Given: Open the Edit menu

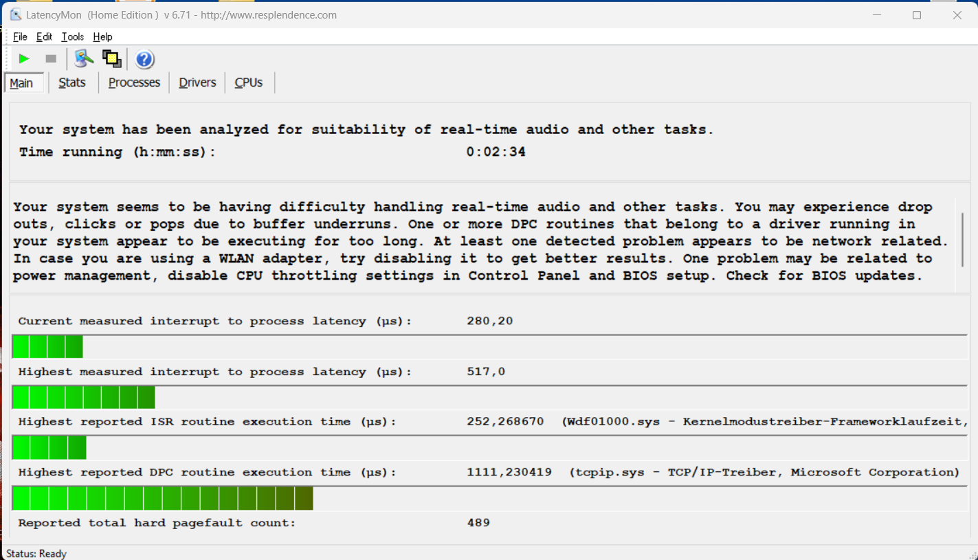Looking at the screenshot, I should [x=44, y=37].
